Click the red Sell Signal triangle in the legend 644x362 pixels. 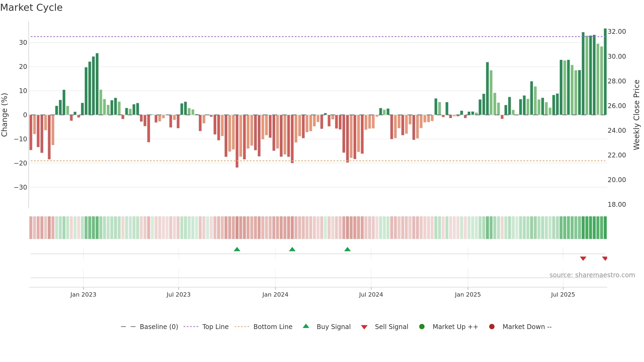[x=364, y=327]
